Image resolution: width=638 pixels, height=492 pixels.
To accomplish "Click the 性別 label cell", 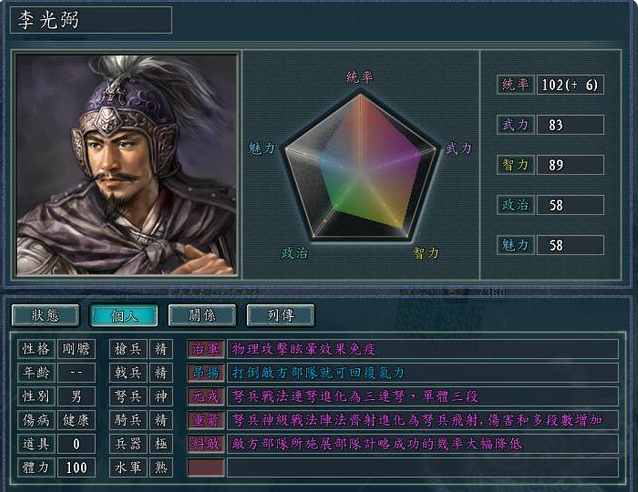I will (36, 396).
